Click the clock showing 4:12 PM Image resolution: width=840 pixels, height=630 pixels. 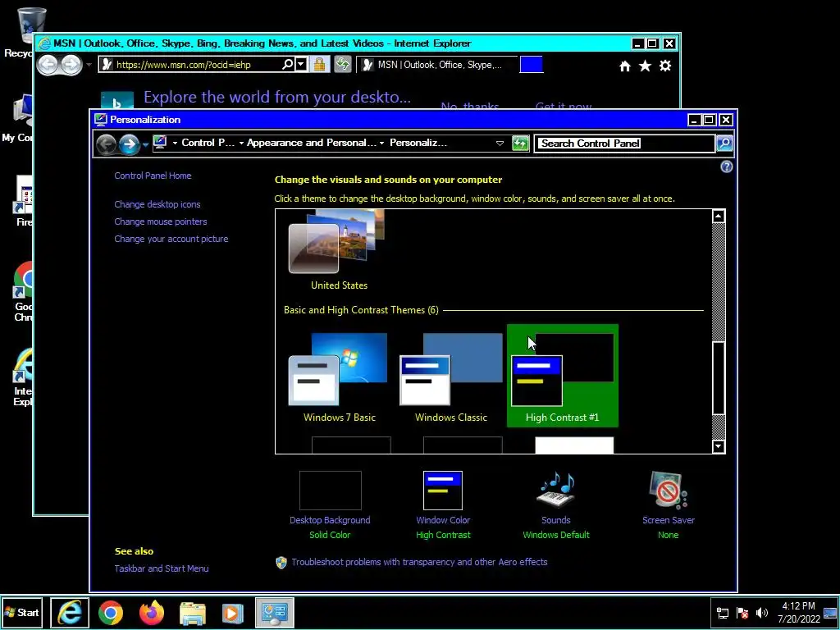click(798, 612)
